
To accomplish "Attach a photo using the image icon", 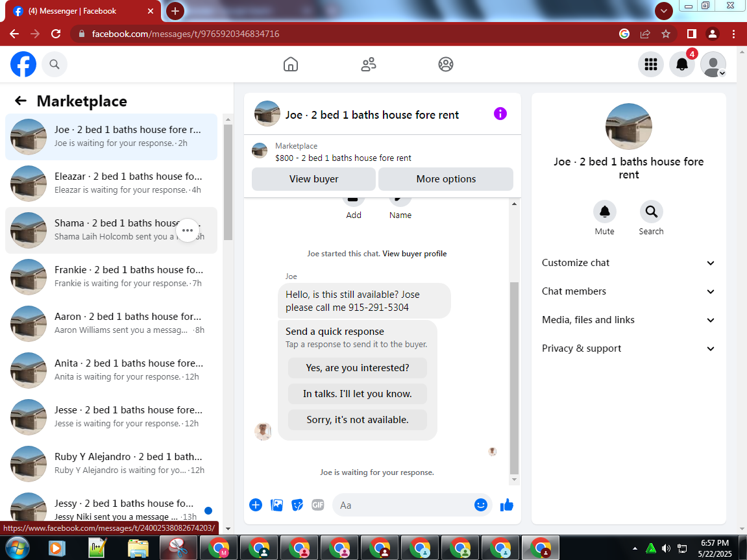I will point(276,505).
